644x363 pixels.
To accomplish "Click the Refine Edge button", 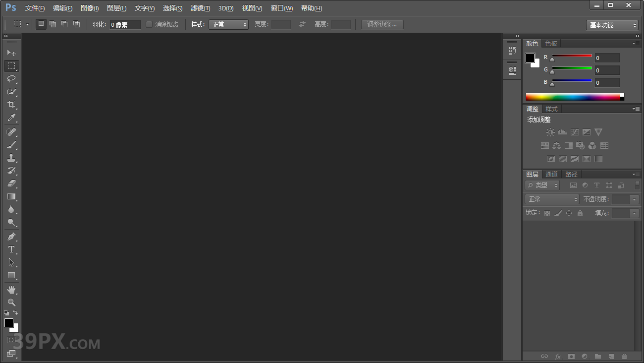I will pos(381,24).
